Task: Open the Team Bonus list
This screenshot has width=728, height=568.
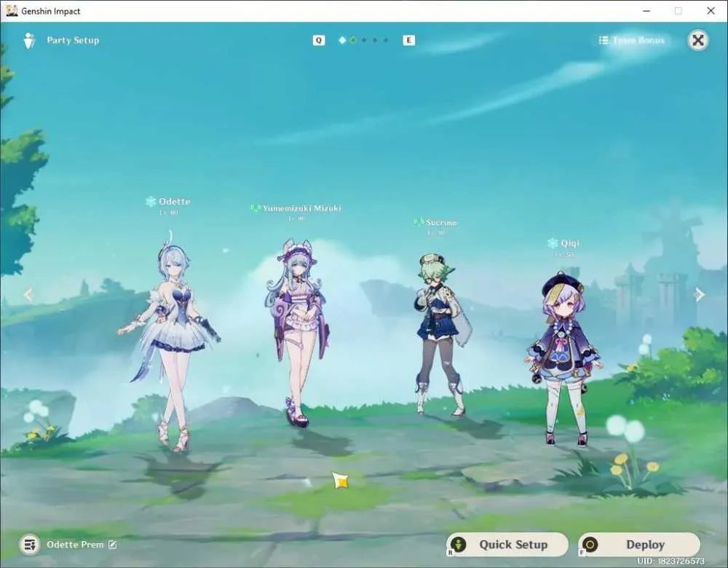Action: (632, 40)
